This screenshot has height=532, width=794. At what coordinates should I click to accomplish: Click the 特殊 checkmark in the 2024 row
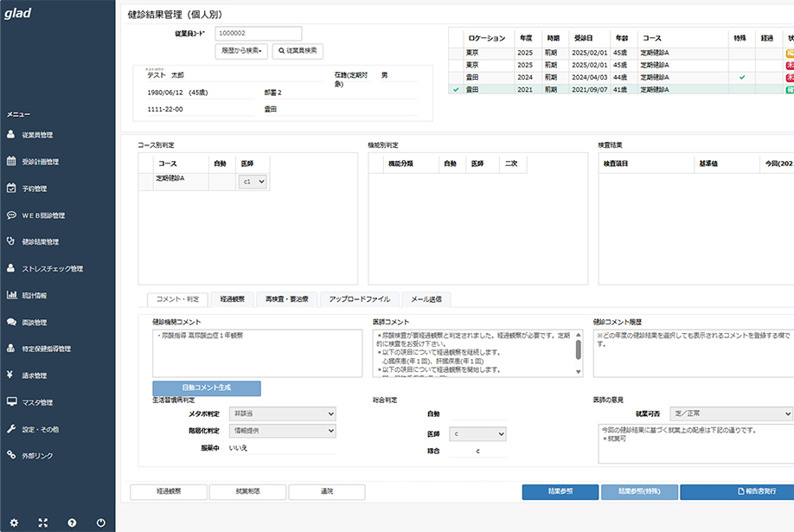click(741, 77)
